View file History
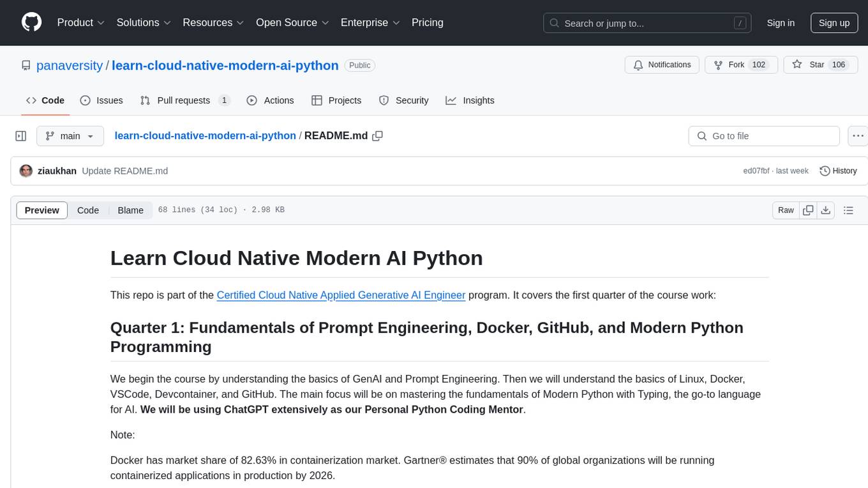This screenshot has width=868, height=488. click(x=838, y=171)
